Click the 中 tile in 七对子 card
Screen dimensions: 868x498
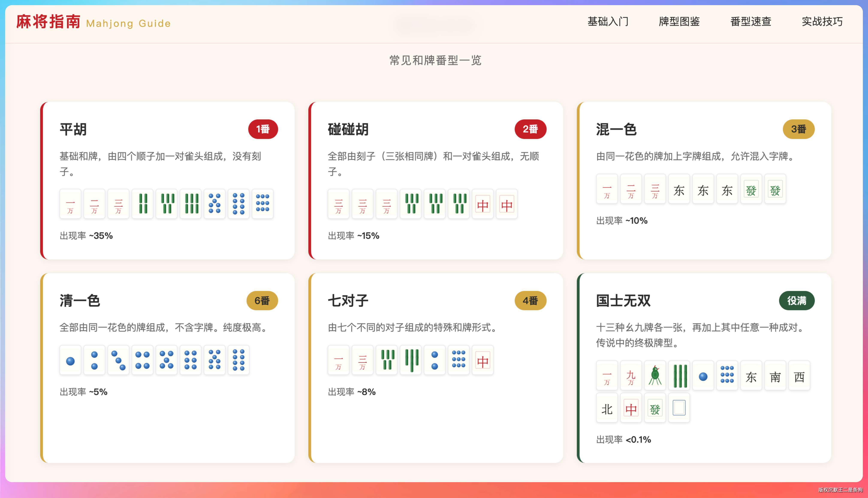point(483,360)
